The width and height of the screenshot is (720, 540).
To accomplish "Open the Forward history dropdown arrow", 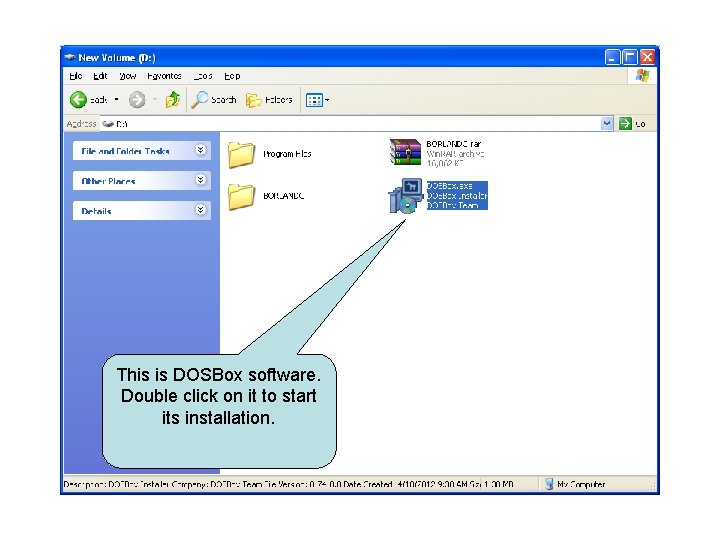I will click(x=155, y=99).
